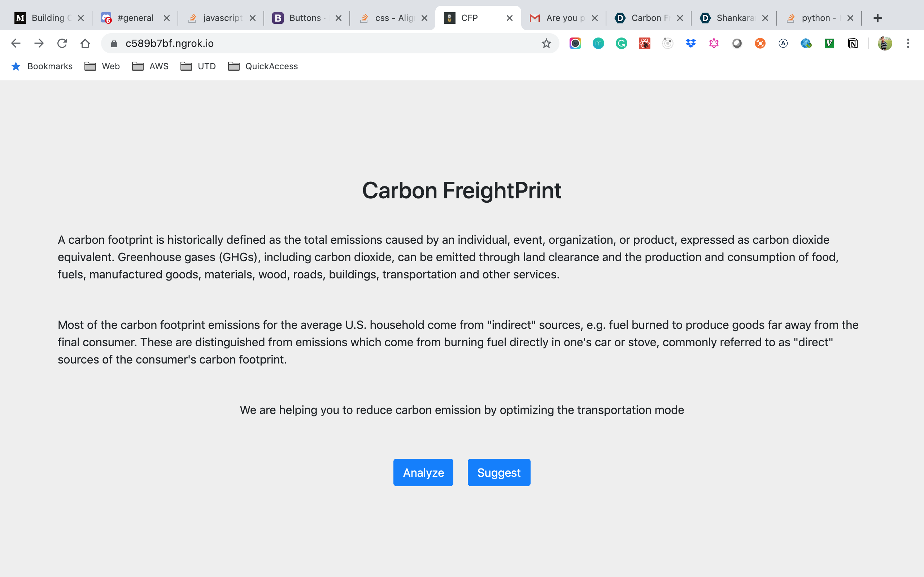Open the Dropbox extension icon

click(690, 44)
